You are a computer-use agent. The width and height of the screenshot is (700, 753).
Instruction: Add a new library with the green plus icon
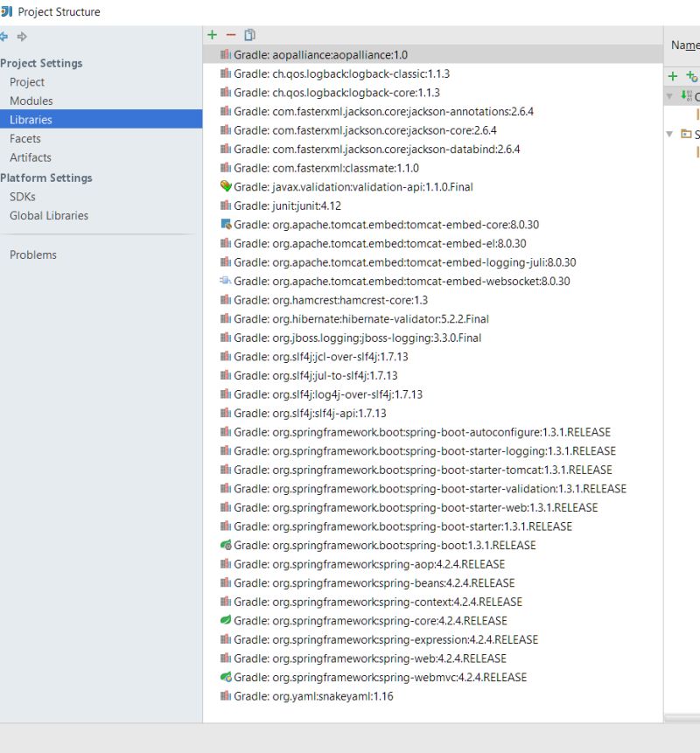click(x=211, y=35)
